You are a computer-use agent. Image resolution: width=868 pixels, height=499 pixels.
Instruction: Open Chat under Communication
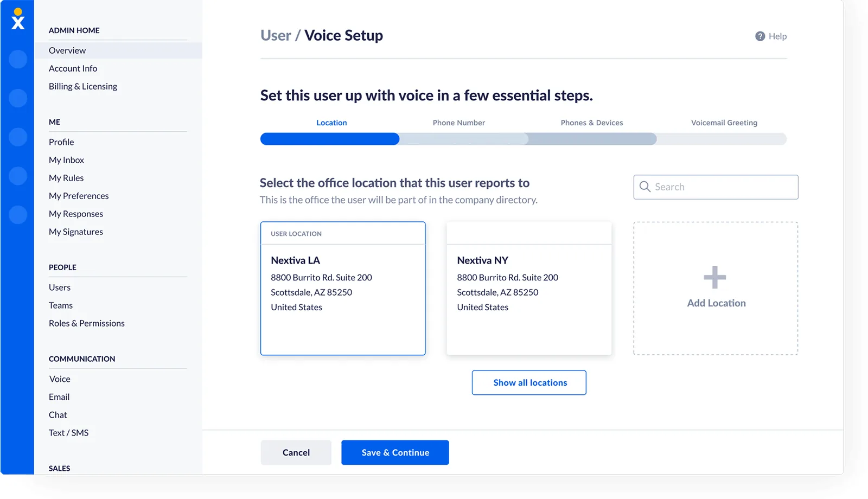pos(58,415)
